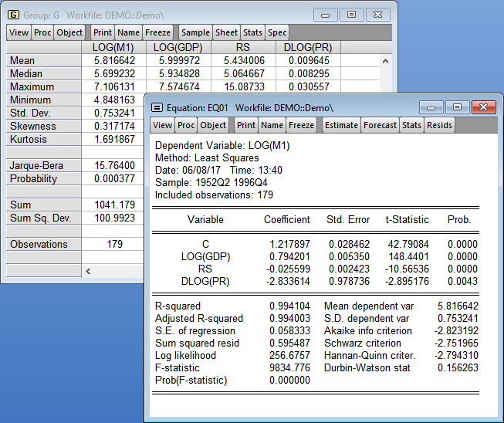Click Sample button in Group toolbar
504x423 pixels.
click(x=195, y=32)
